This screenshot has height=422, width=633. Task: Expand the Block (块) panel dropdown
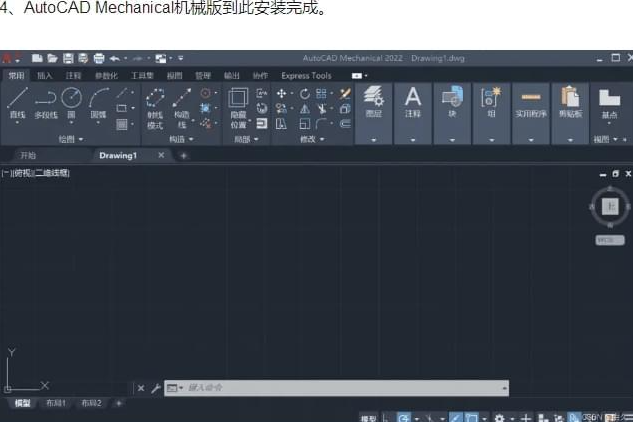click(452, 140)
